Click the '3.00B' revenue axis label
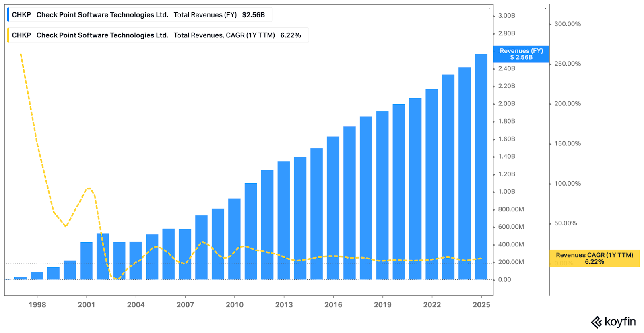Image resolution: width=644 pixels, height=333 pixels. pos(507,16)
